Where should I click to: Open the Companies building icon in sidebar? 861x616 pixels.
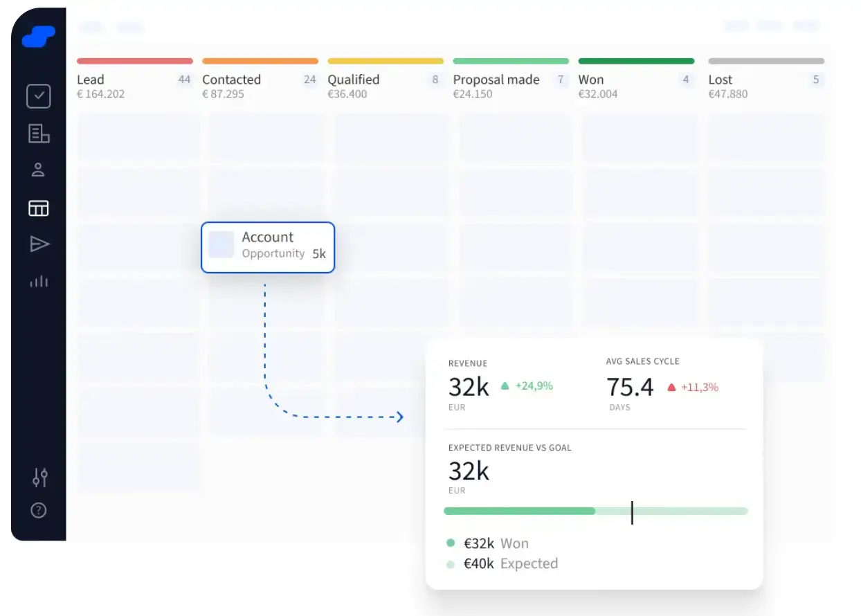(x=39, y=134)
